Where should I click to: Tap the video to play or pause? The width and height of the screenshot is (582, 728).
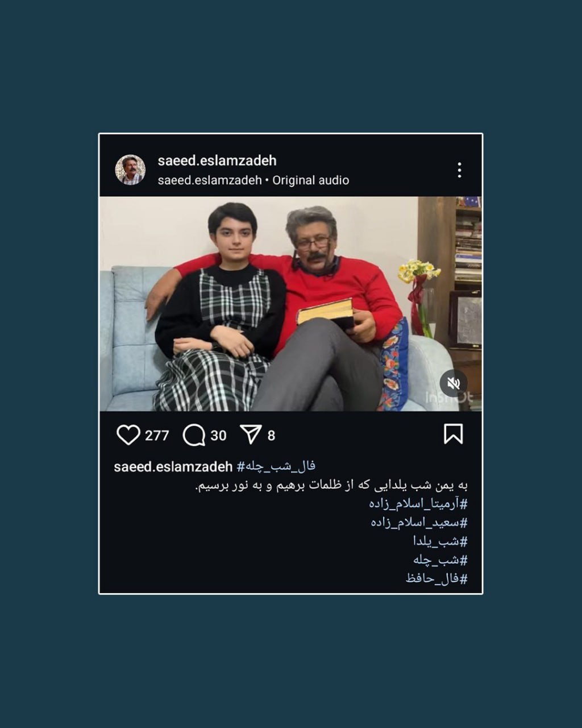[x=290, y=304]
